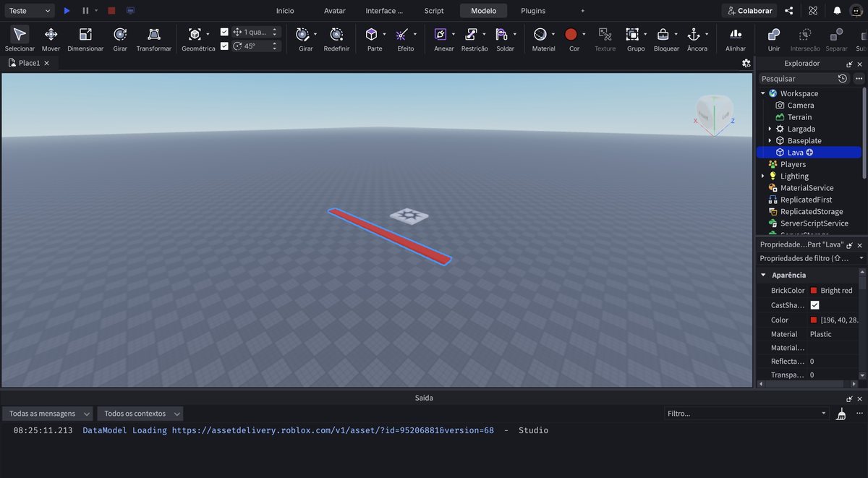Collapse the Aparência properties section
The width and height of the screenshot is (868, 478).
(x=763, y=275)
